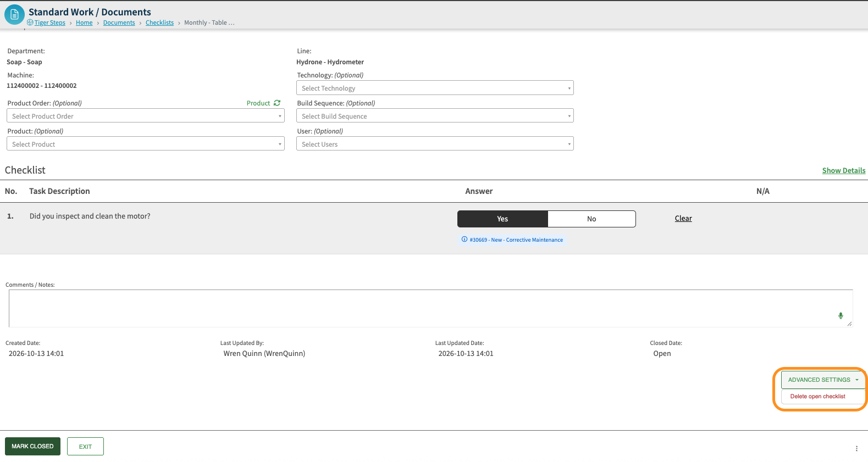Click the Last Updated By value Wren Quinn
This screenshot has width=868, height=462.
264,353
